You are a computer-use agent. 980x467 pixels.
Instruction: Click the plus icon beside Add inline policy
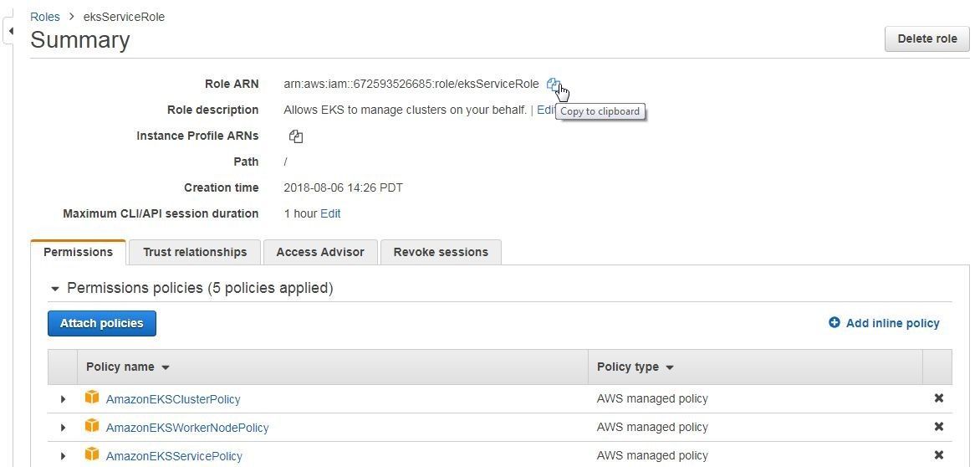tap(834, 322)
